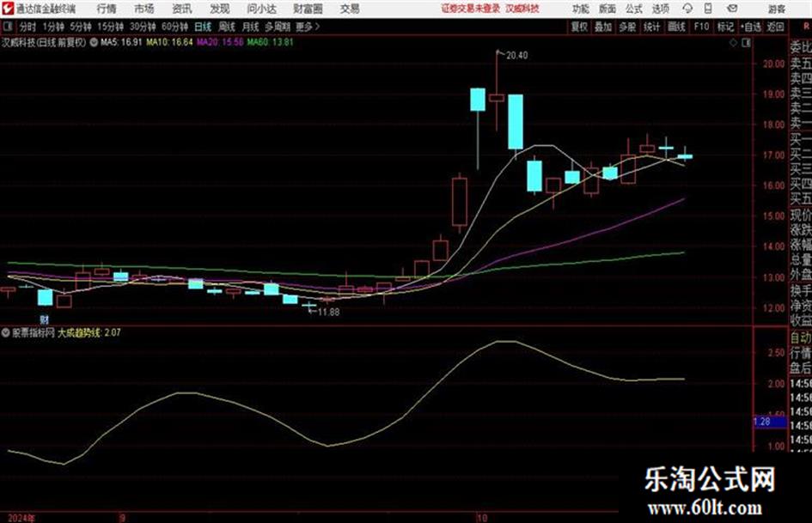Expand main chart indicator dropdown beside 汉威科技

pyautogui.click(x=94, y=42)
